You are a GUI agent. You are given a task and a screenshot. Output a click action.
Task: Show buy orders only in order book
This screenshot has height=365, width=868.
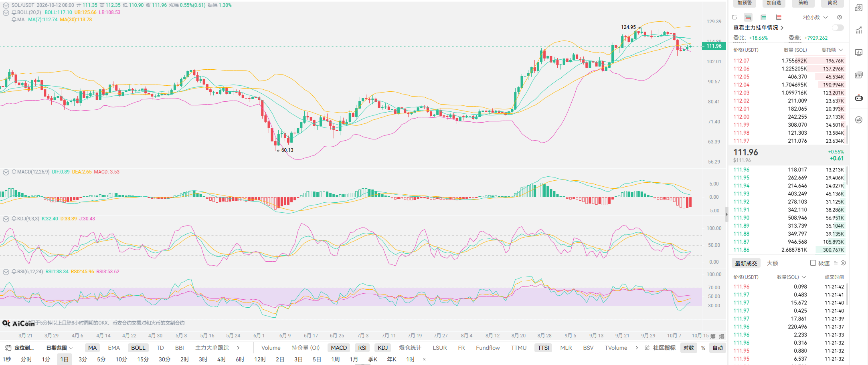coord(763,17)
